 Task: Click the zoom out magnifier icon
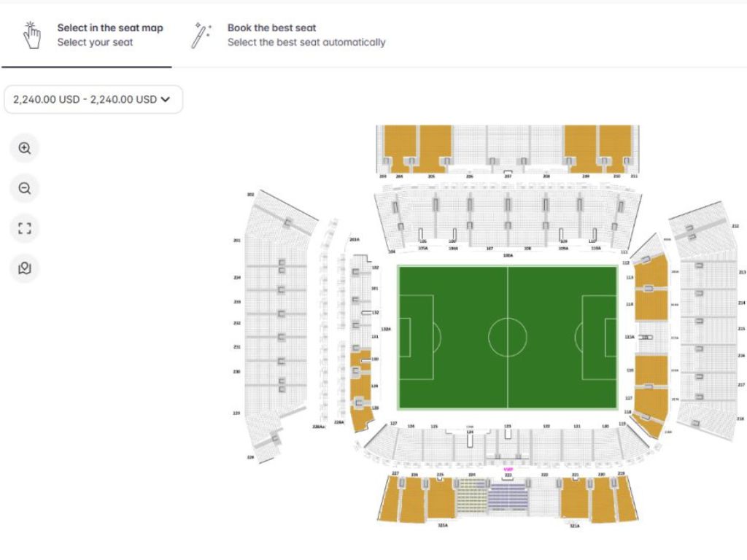pos(25,189)
